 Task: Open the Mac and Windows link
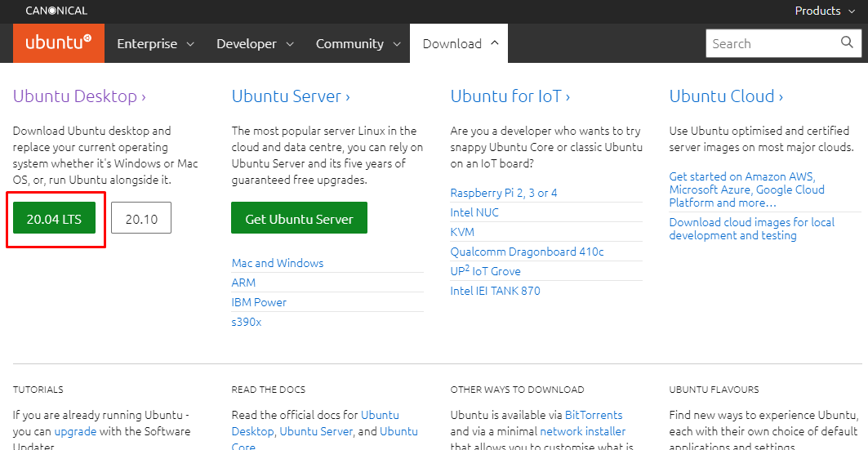click(x=278, y=263)
